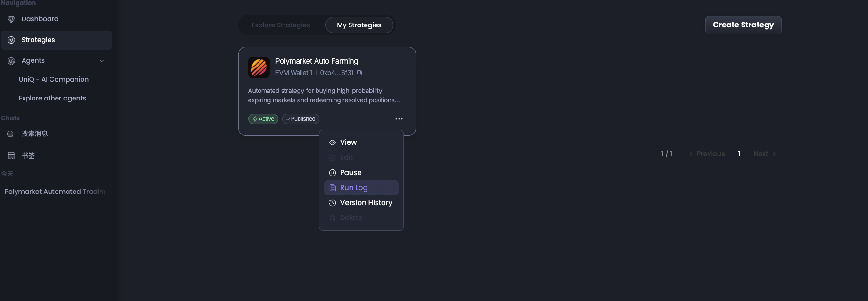
Task: Click the View eye icon
Action: 333,142
